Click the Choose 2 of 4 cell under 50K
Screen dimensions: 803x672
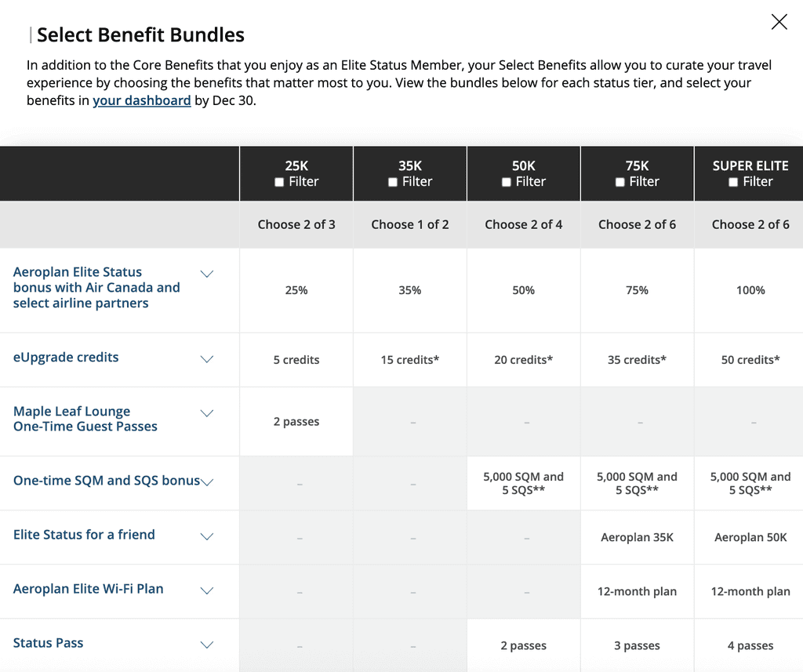[523, 224]
